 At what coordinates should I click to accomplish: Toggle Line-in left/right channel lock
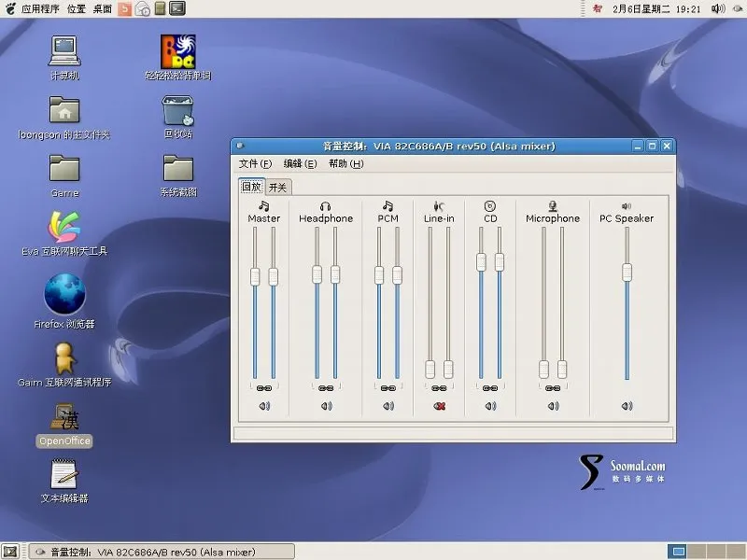[x=439, y=388]
